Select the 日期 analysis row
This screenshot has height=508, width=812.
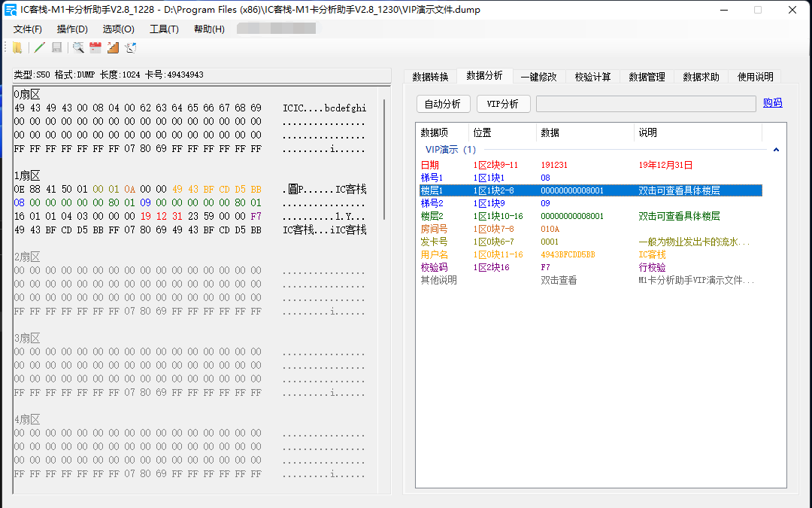coord(590,165)
